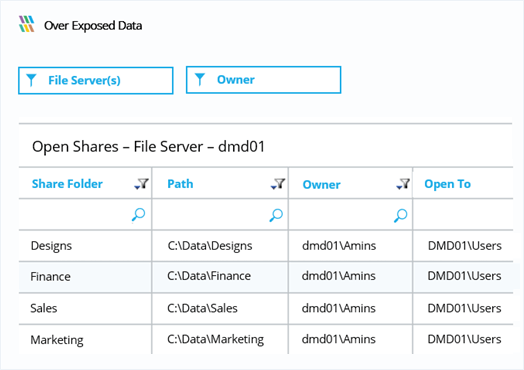The height and width of the screenshot is (370, 524).
Task: Click the Share Folder search magnifier
Action: tap(138, 215)
